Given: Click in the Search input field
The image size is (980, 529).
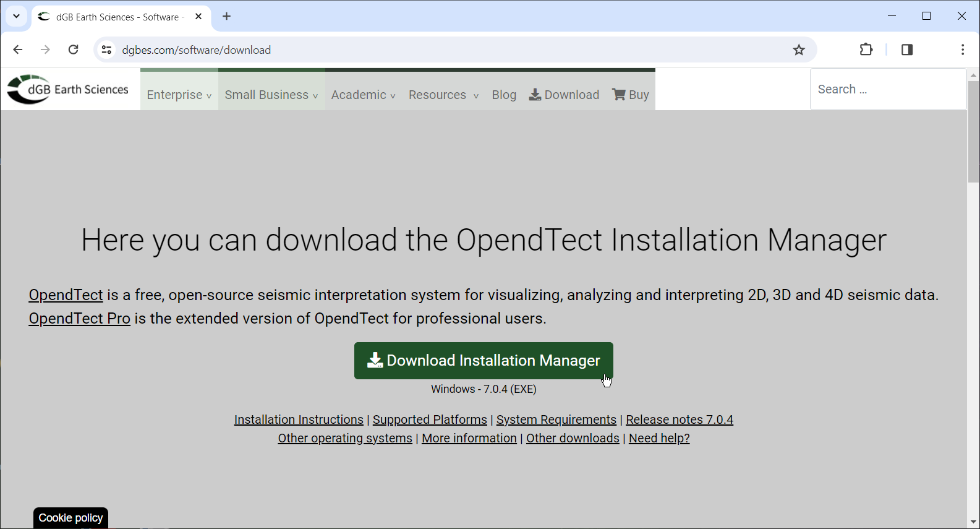Looking at the screenshot, I should pyautogui.click(x=887, y=90).
